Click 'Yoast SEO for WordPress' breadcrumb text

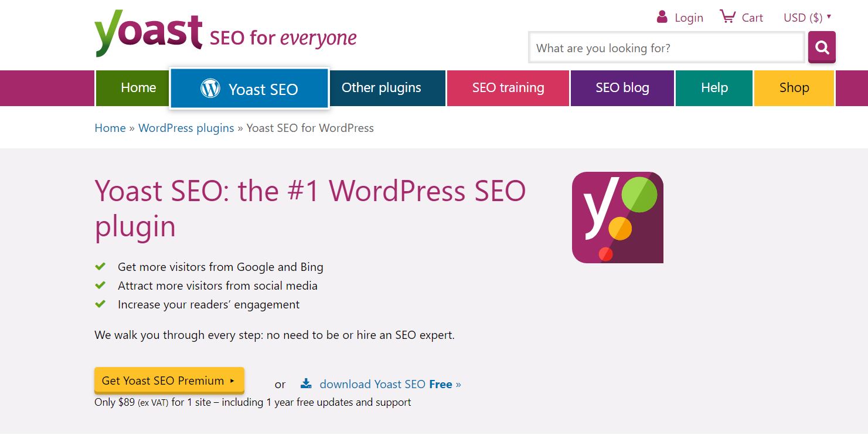click(x=310, y=128)
